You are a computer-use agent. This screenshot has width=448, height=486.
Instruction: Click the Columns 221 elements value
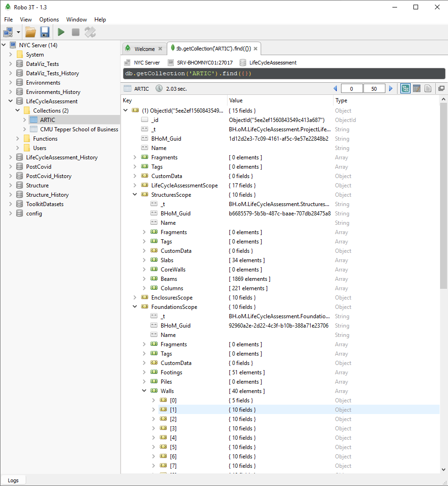tap(248, 288)
